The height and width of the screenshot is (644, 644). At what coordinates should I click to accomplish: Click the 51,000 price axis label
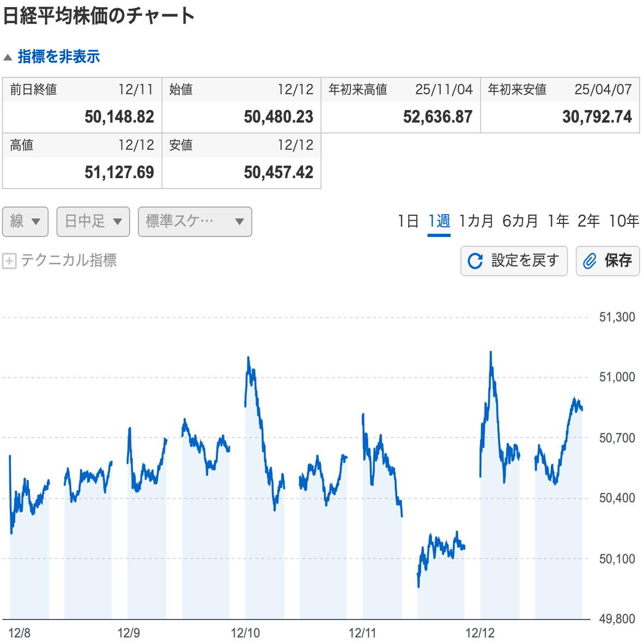(x=617, y=377)
